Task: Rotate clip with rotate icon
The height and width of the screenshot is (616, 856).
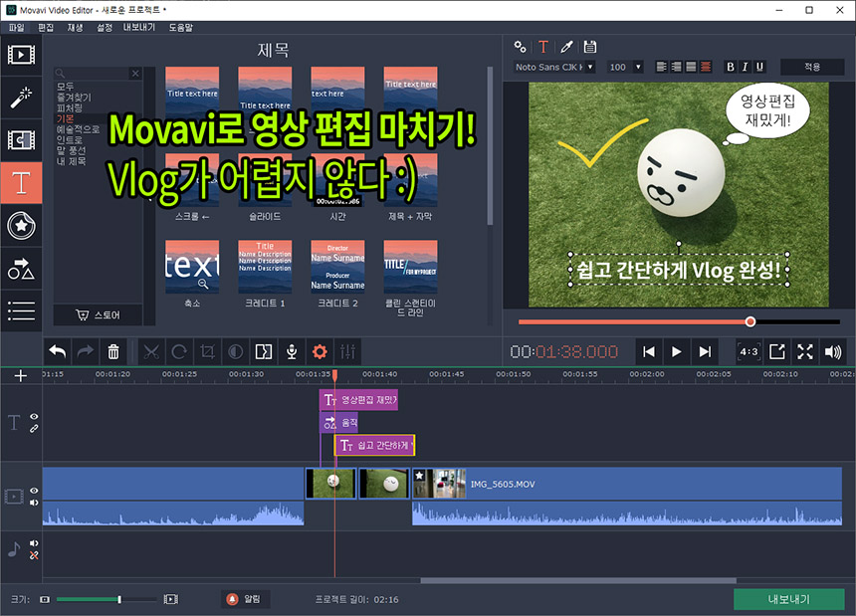Action: point(179,352)
